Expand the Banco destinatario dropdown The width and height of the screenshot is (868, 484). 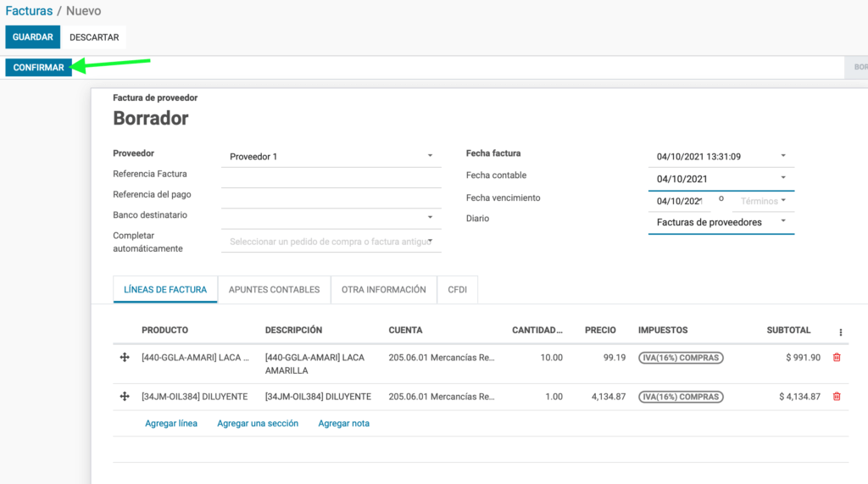pyautogui.click(x=430, y=217)
